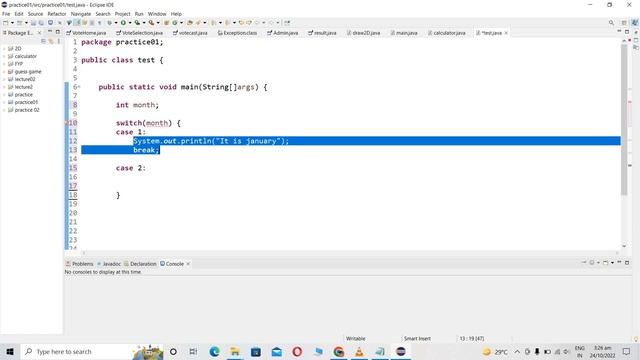The height and width of the screenshot is (360, 640).
Task: Open the Refactor menu
Action: 57,14
